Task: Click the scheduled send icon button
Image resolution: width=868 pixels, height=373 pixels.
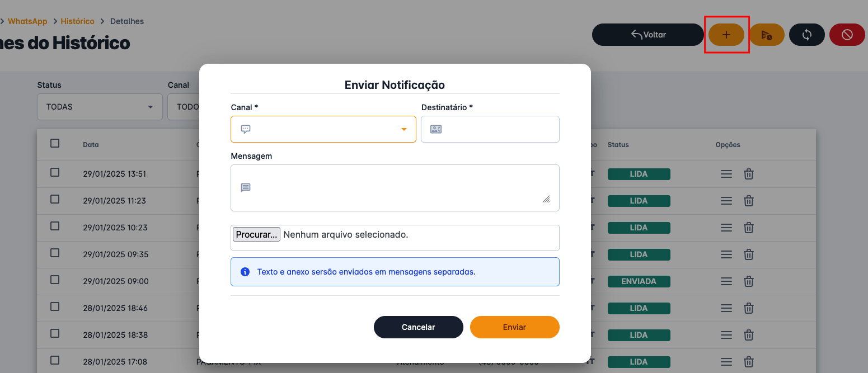Action: click(767, 35)
